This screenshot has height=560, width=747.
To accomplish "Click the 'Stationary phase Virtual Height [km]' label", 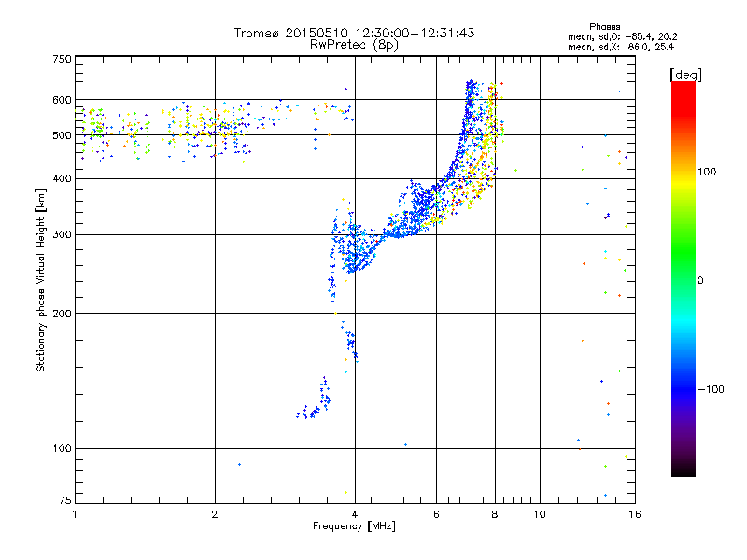I will click(41, 280).
